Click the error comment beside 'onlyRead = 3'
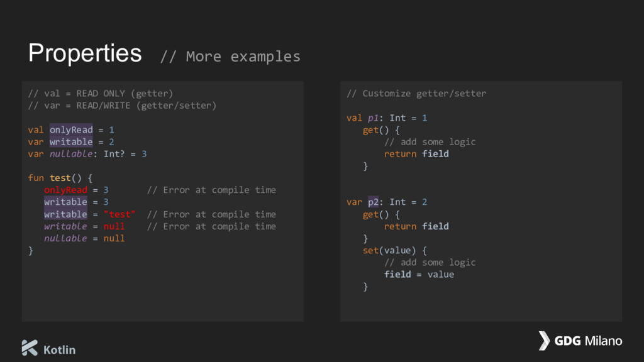Screen dimensions: 644x362 (211, 190)
